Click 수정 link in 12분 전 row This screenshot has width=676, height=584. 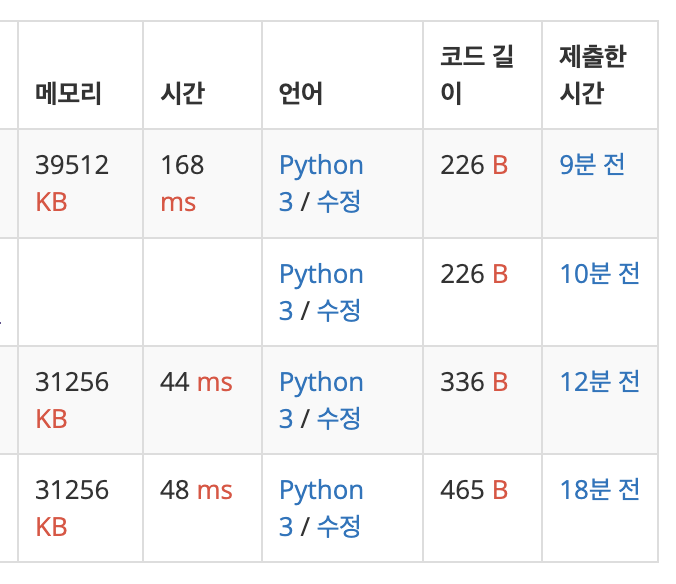[x=339, y=419]
